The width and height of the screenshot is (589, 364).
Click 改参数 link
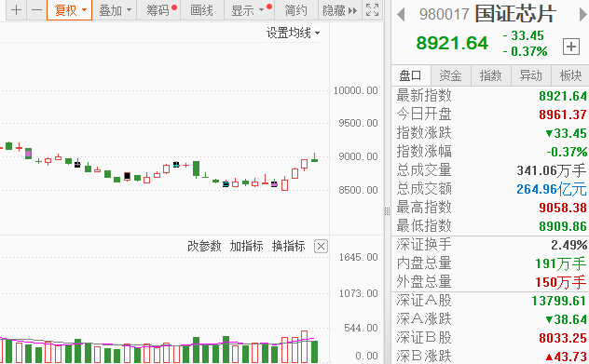pos(204,247)
